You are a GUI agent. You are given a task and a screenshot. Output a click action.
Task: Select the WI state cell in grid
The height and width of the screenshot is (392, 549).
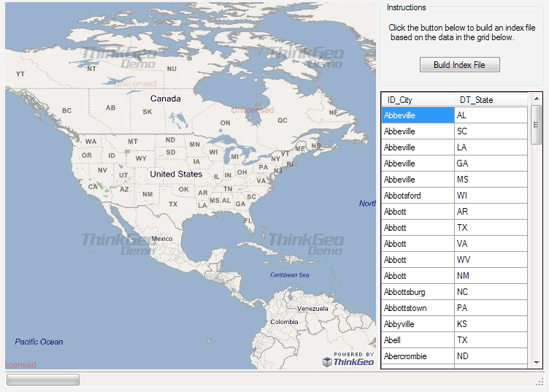(491, 196)
